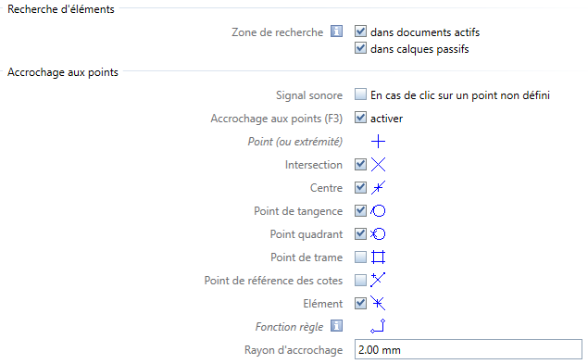Image resolution: width=588 pixels, height=364 pixels.
Task: Click the Point quadrant circle symbol
Action: point(378,234)
